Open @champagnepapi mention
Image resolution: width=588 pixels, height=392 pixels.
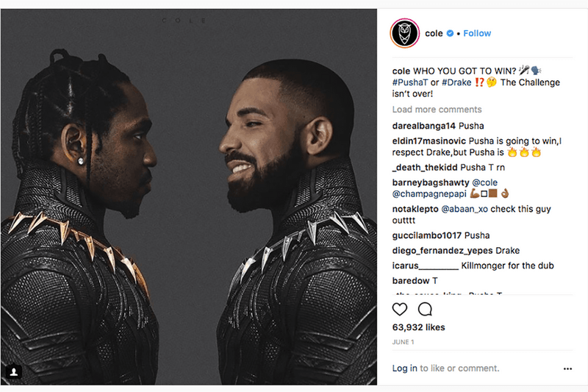(429, 194)
